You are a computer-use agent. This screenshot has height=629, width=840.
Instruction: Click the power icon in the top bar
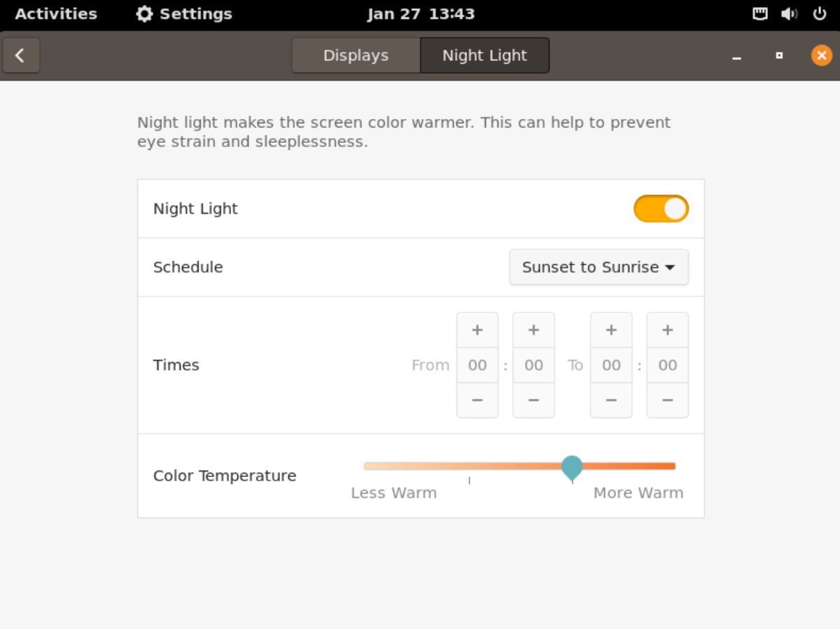820,13
